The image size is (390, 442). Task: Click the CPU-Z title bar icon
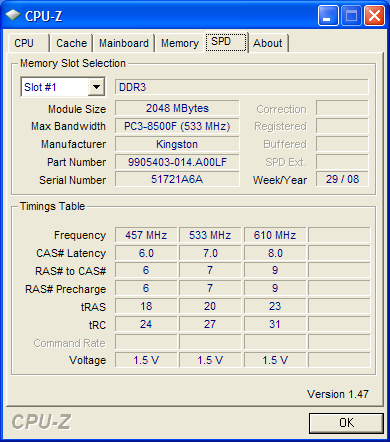[x=13, y=15]
